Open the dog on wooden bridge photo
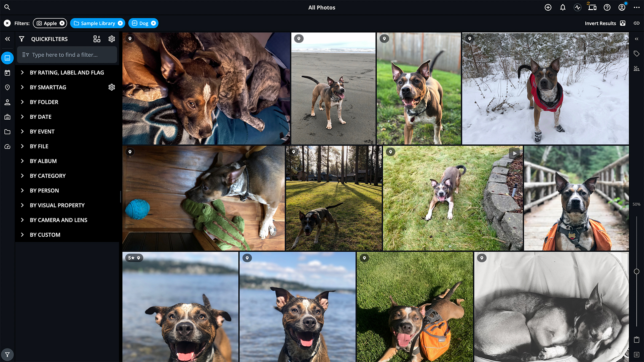 [576, 198]
